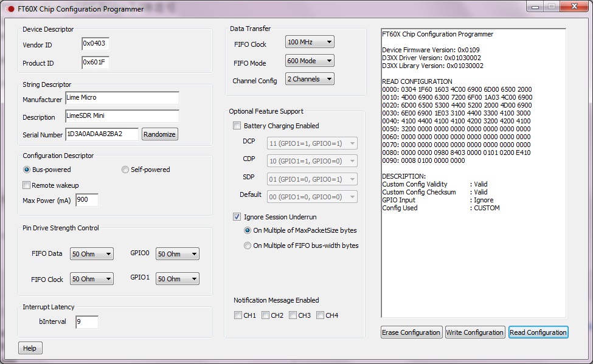Click the Randomize button
Image resolution: width=593 pixels, height=364 pixels.
point(159,134)
